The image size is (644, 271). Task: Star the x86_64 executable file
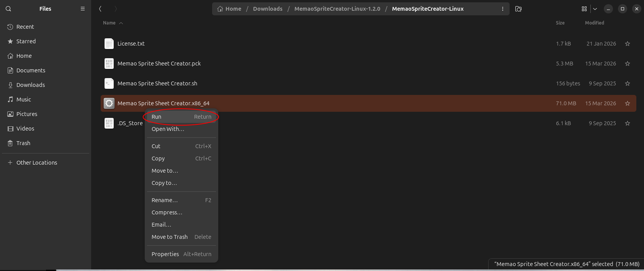[x=628, y=103]
